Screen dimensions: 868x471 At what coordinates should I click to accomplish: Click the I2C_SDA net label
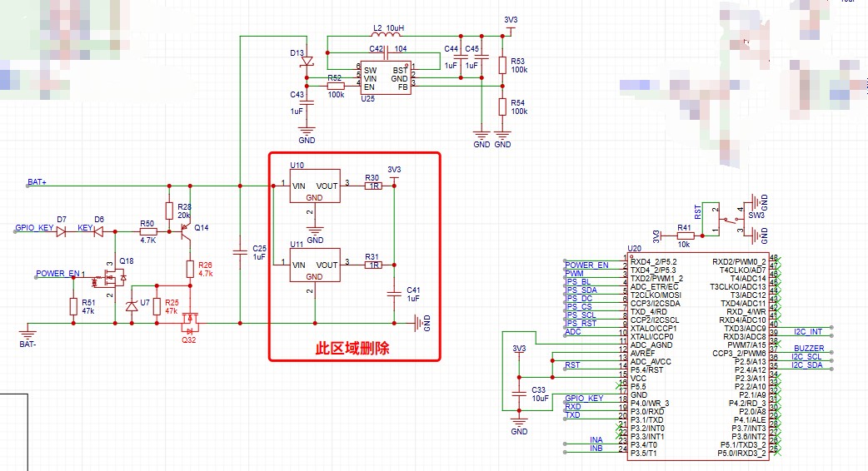[x=806, y=364]
